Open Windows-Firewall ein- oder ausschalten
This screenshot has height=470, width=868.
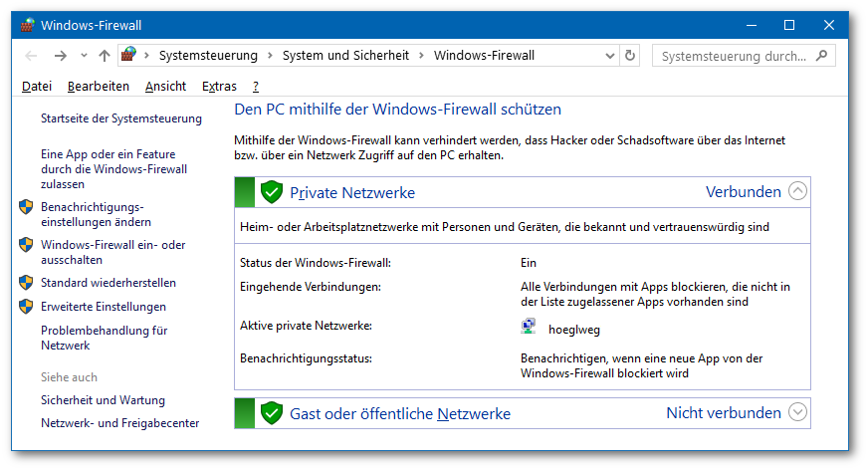(112, 252)
